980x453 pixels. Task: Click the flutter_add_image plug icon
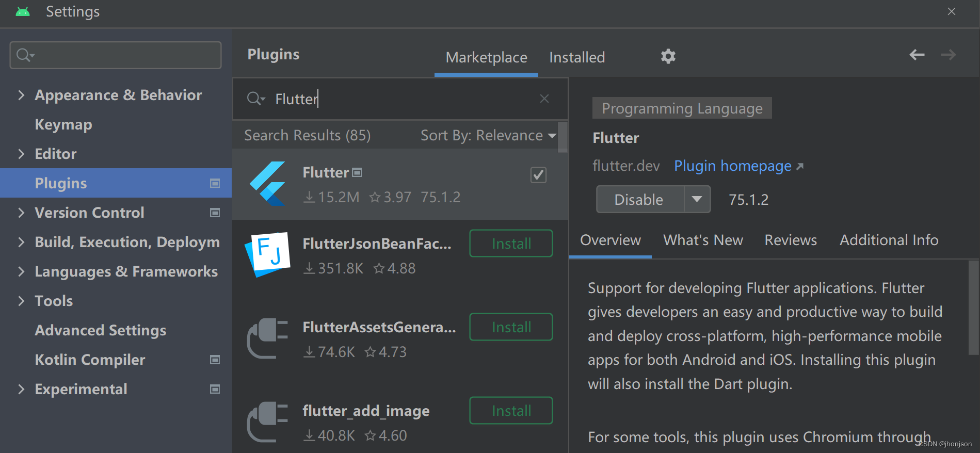pyautogui.click(x=267, y=422)
